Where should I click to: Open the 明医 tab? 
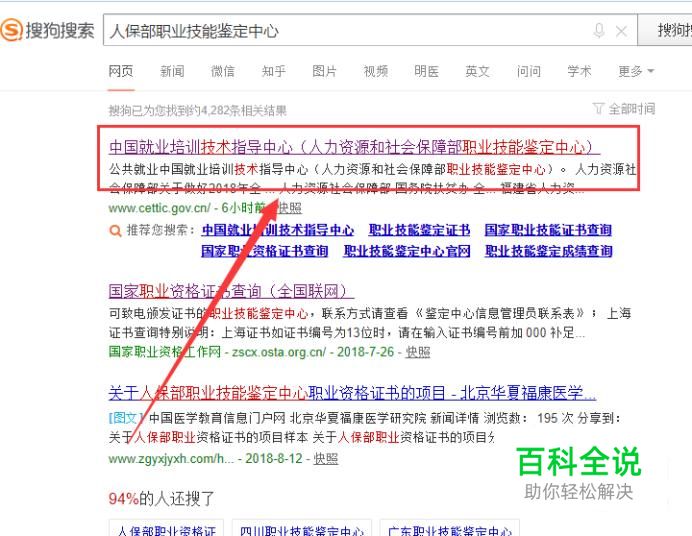click(x=426, y=71)
